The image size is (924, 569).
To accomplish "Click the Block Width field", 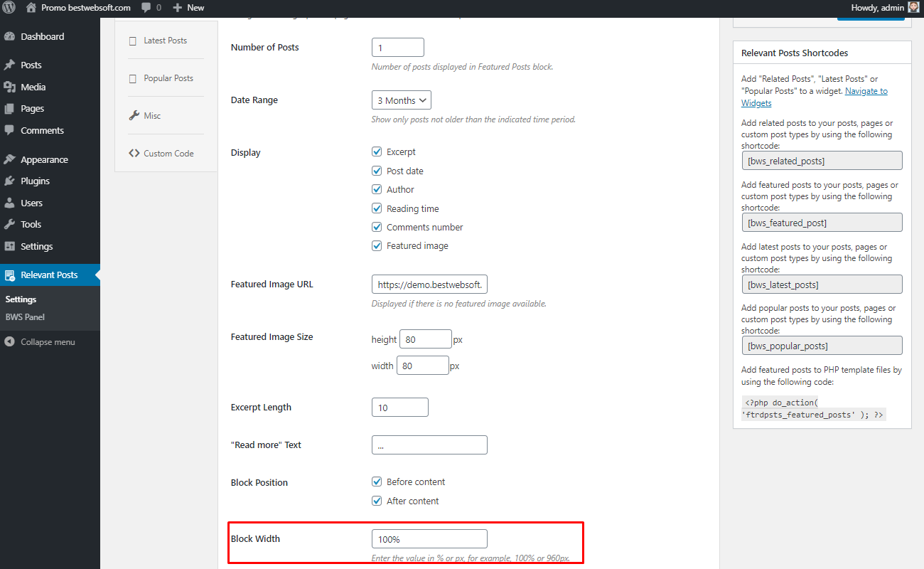I will tap(429, 539).
